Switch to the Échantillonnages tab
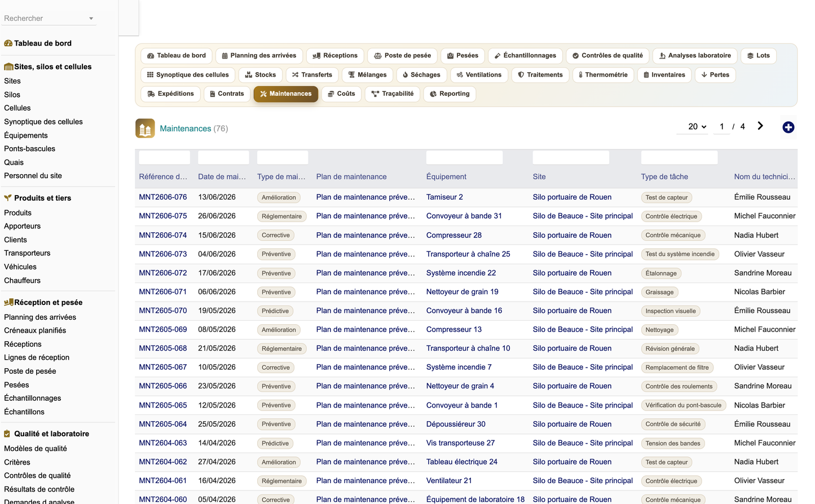This screenshot has height=504, width=815. (525, 56)
